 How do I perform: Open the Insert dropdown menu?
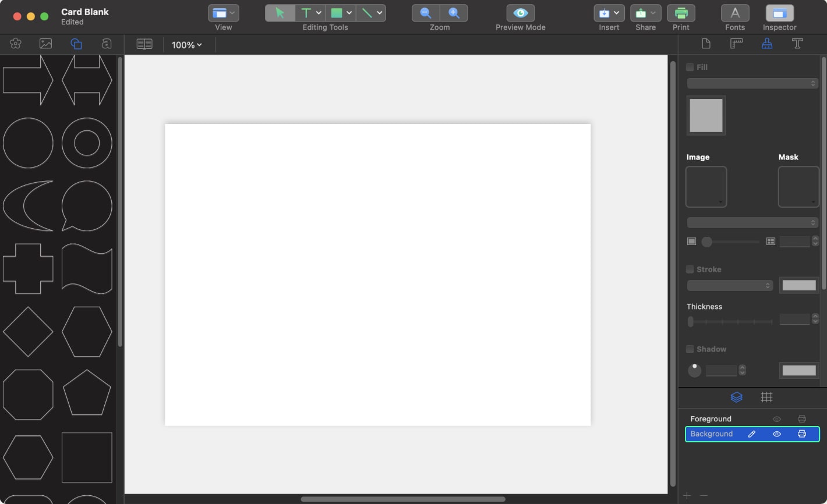(x=609, y=13)
